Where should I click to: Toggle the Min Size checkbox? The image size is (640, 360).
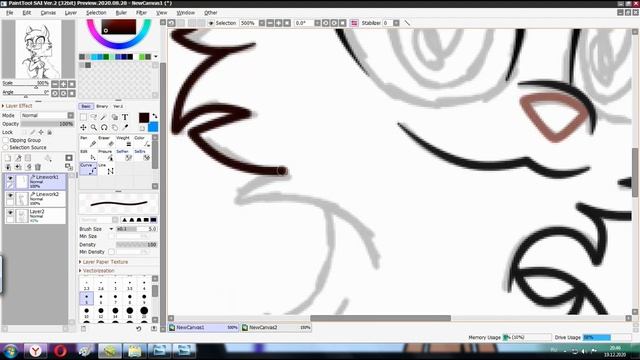click(x=111, y=236)
